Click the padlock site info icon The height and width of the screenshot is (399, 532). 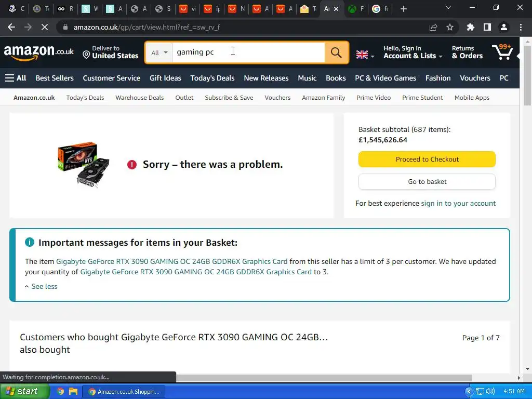(x=65, y=27)
